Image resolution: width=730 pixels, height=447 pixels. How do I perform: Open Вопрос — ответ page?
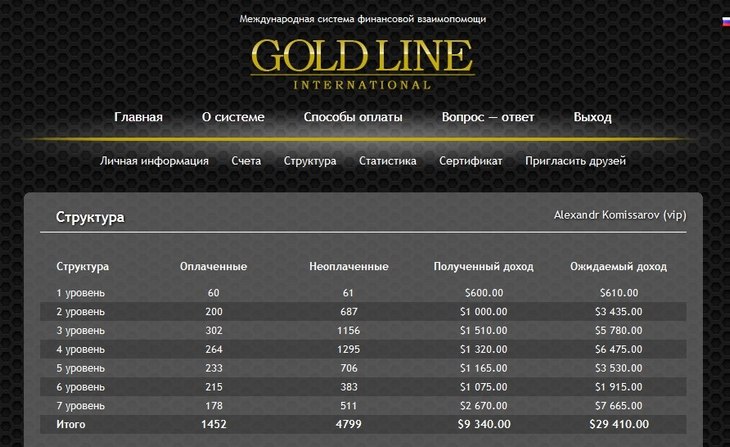488,117
